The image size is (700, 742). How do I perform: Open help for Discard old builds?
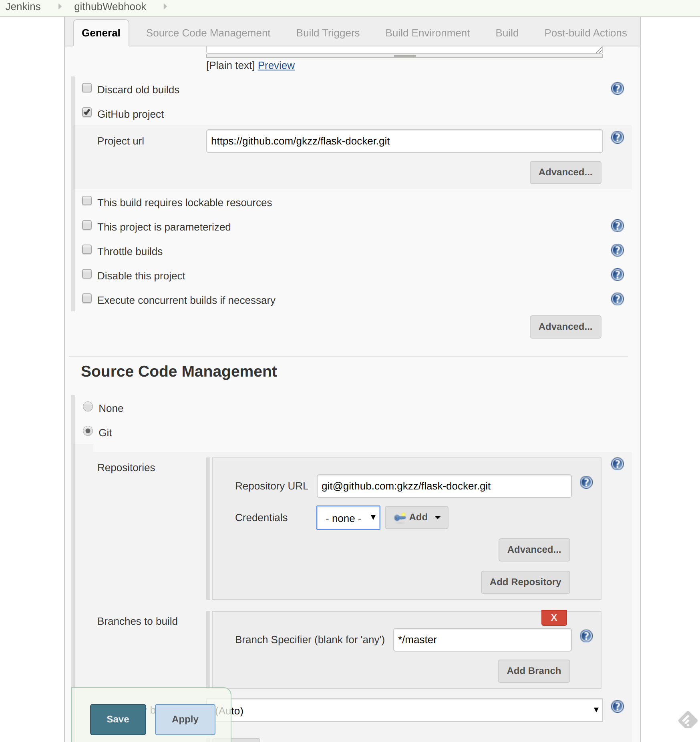coord(617,88)
